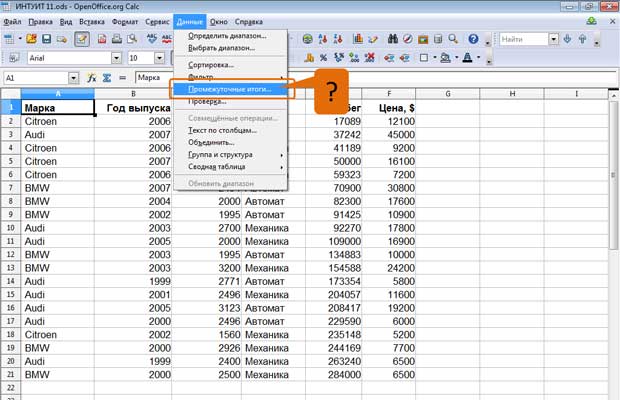
Task: Open the New document arrow dropdown
Action: [x=20, y=39]
